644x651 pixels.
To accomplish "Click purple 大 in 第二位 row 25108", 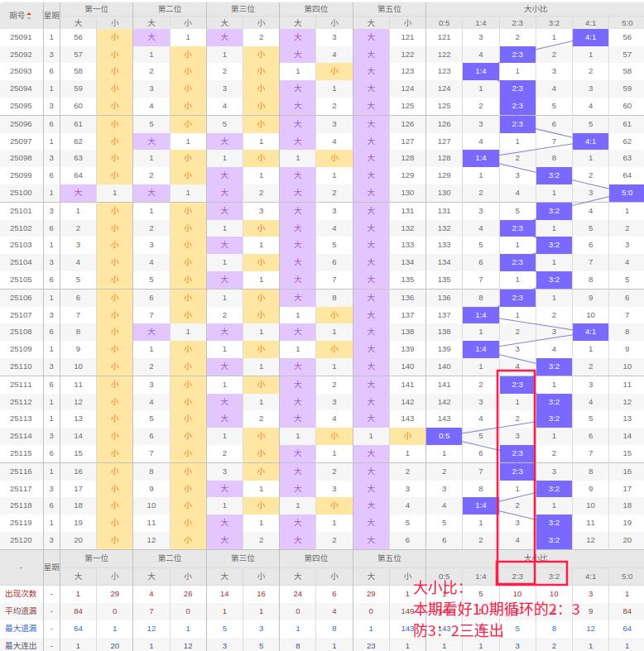I will tap(151, 332).
